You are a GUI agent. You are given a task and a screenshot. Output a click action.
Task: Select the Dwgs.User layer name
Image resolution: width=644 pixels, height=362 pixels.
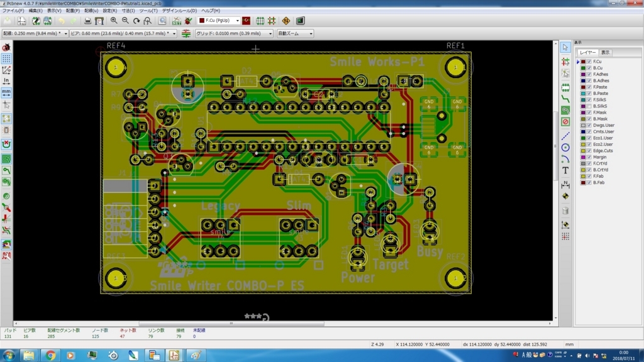click(604, 125)
